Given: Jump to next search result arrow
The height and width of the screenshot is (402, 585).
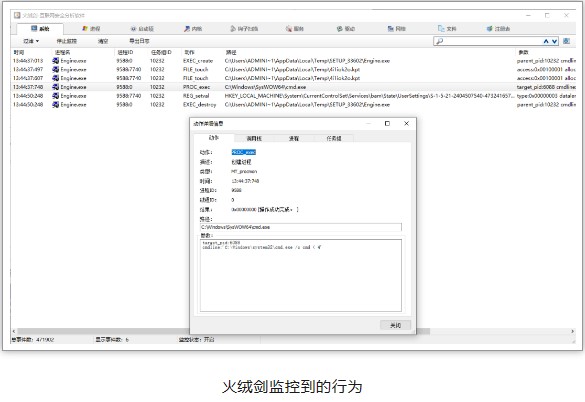Looking at the screenshot, I should (554, 41).
